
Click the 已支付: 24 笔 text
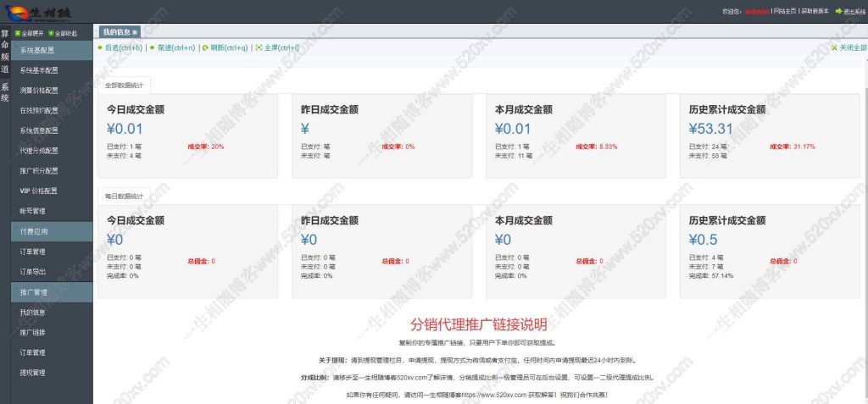click(x=708, y=147)
